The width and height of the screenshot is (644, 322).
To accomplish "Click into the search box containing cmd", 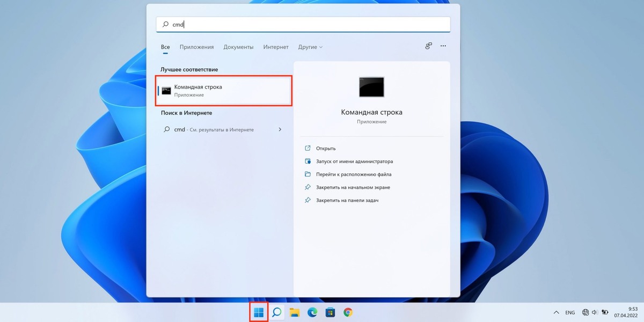I will 303,24.
